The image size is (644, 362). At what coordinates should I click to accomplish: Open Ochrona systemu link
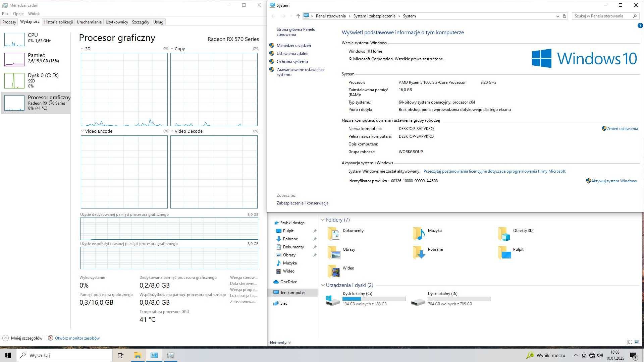click(x=292, y=62)
